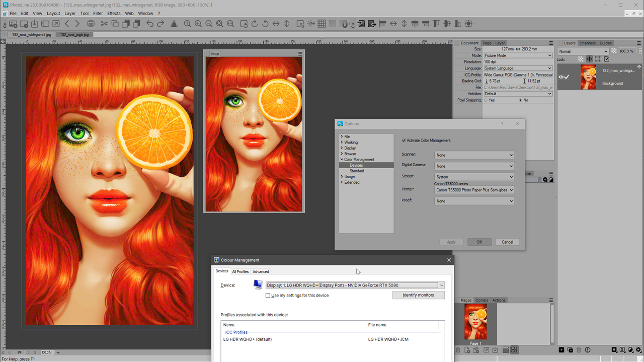Open the Digital Camera dropdown
Image resolution: width=644 pixels, height=362 pixels.
pos(474,166)
